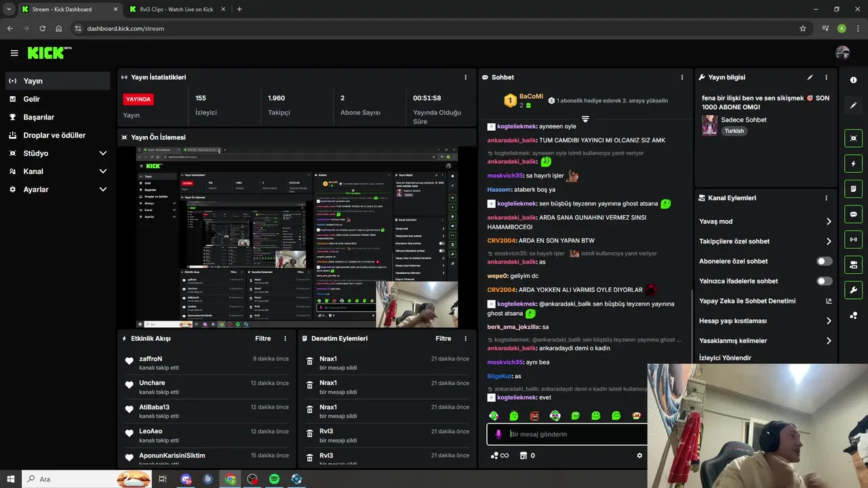Toggle Yalnızca ifadelerle sohbet switch
The image size is (868, 488).
point(825,281)
